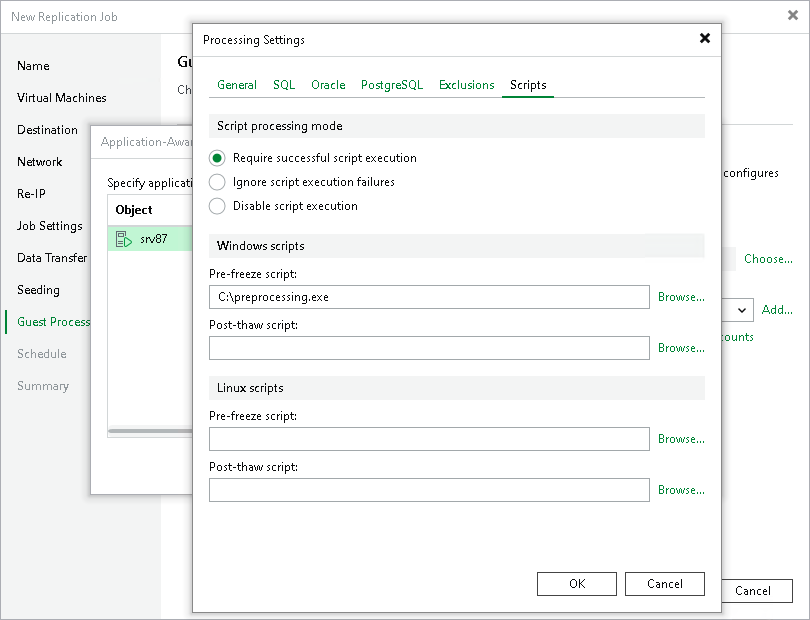Click the Windows pre-freeze script field
The width and height of the screenshot is (810, 620).
click(429, 297)
